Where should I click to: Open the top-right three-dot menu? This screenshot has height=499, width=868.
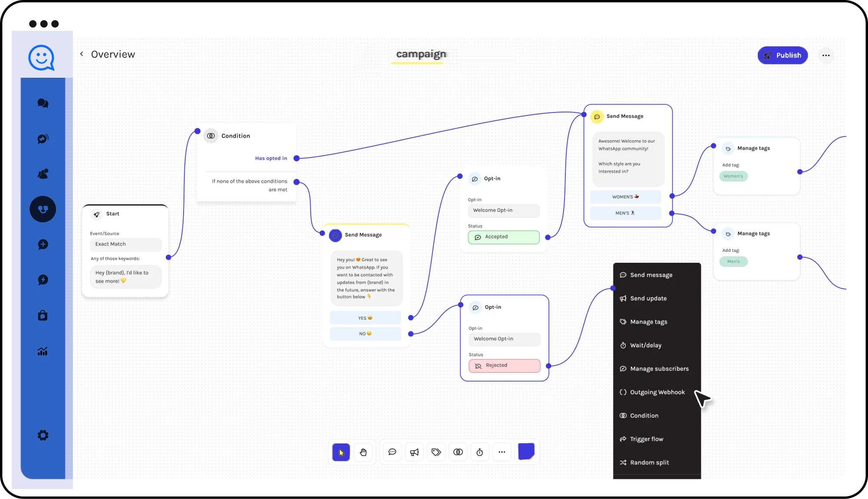point(826,55)
